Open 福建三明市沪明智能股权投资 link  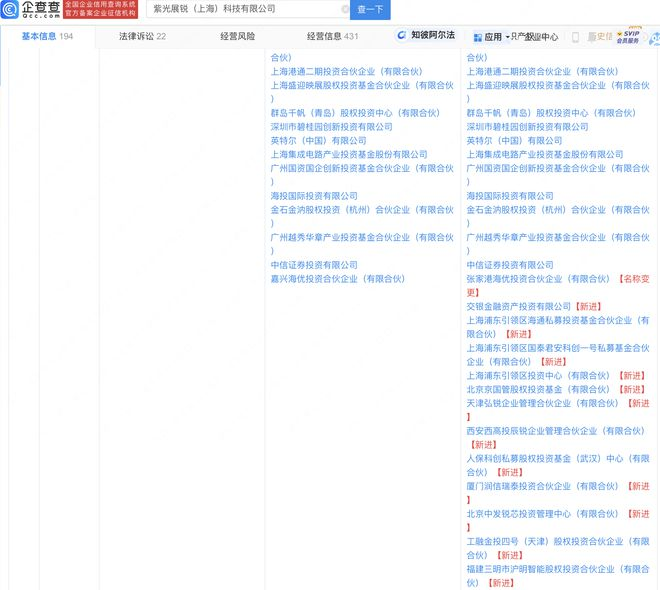pyautogui.click(x=558, y=576)
